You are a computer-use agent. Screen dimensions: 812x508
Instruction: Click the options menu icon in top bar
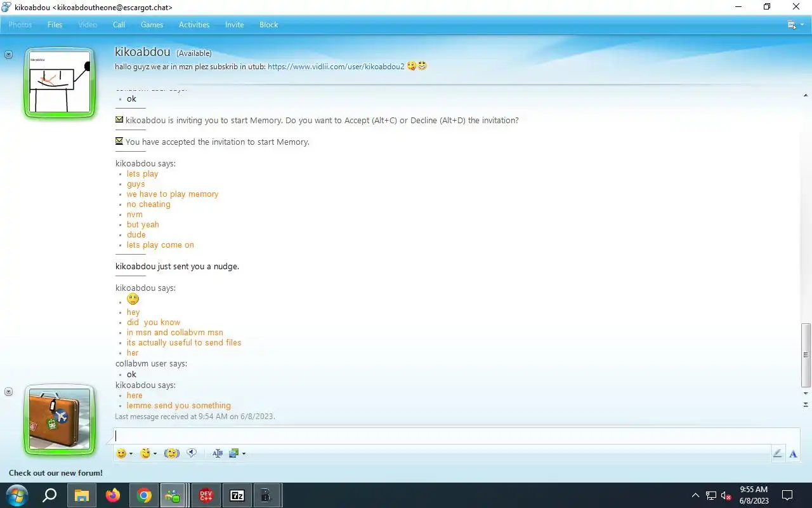792,25
